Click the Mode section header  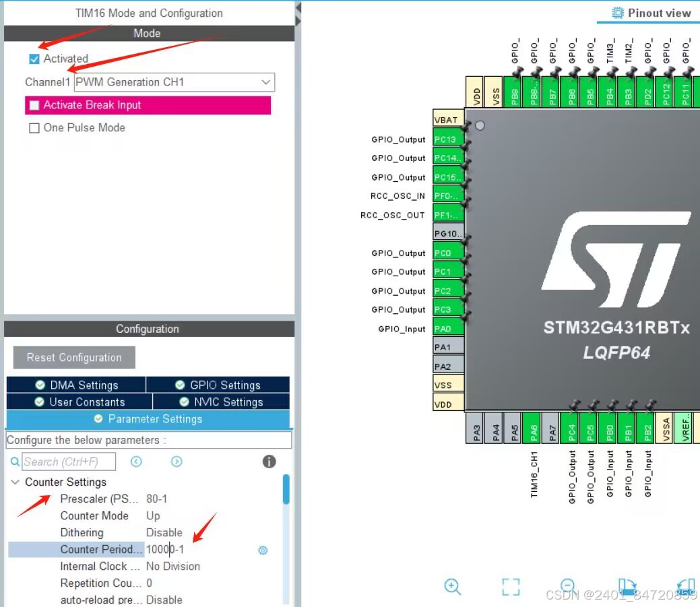(149, 33)
